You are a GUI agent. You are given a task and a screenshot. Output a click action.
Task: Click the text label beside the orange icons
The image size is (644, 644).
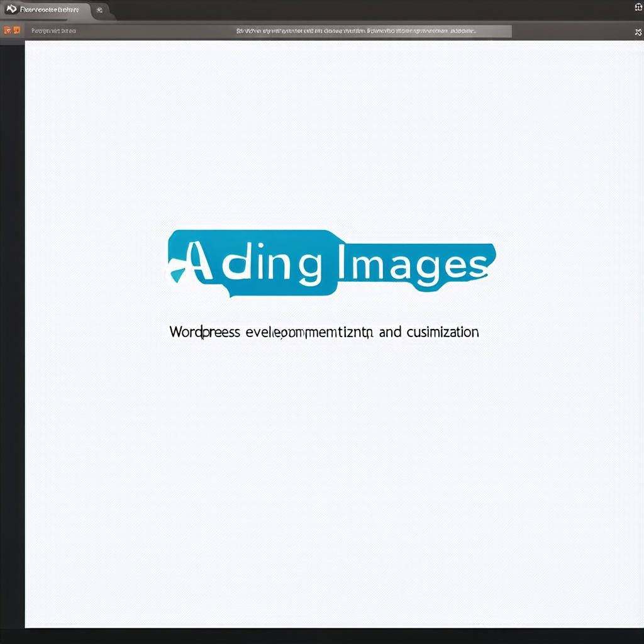[x=53, y=30]
